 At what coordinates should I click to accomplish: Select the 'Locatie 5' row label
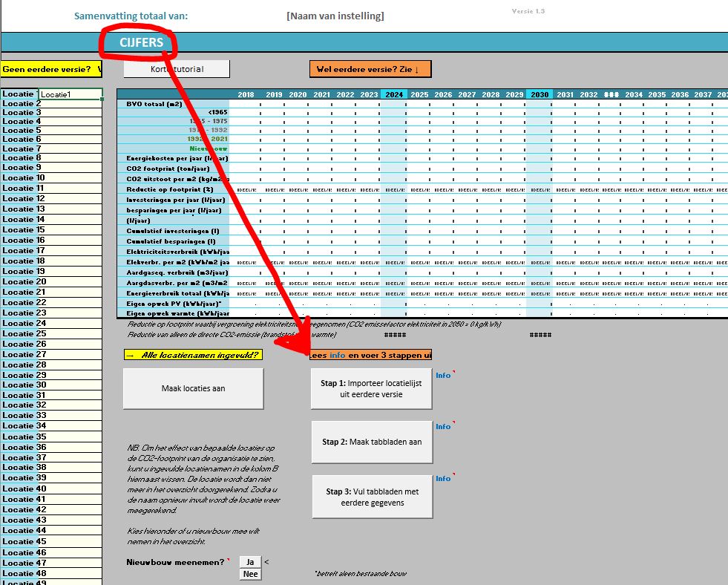click(22, 130)
